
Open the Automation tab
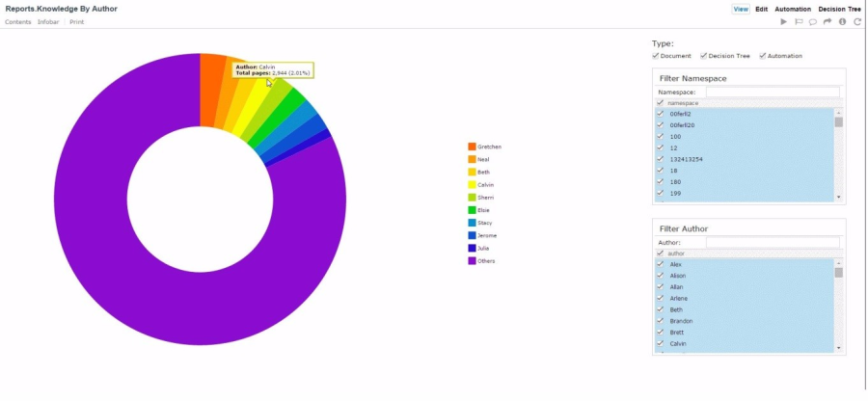tap(793, 9)
